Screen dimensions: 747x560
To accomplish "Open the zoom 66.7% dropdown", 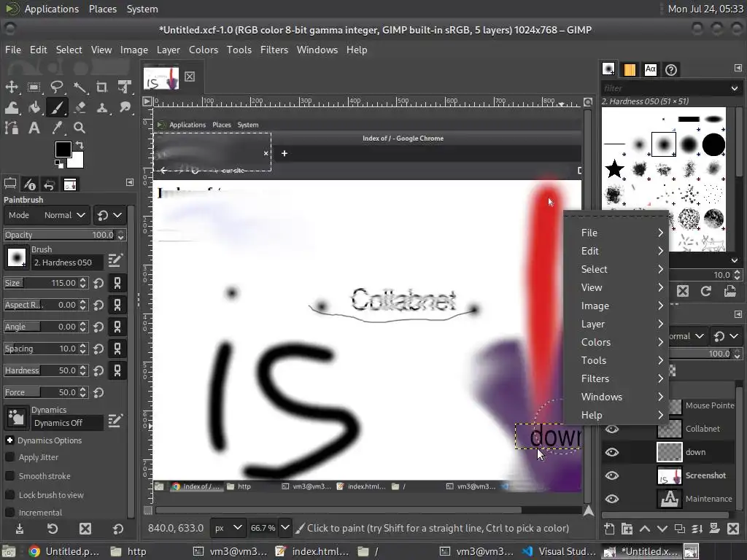I will pos(285,528).
